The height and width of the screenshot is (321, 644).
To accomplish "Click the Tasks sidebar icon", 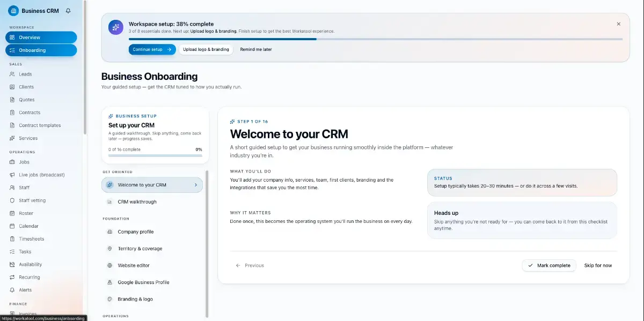I will [12, 252].
